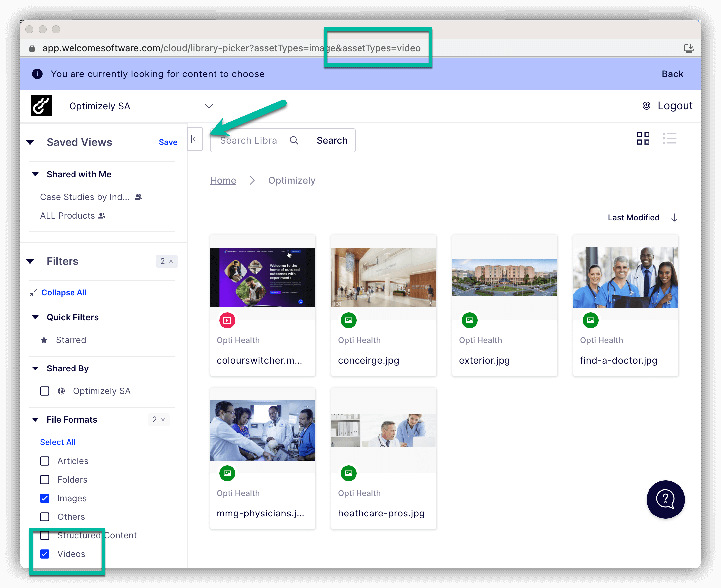Click image type badge on heathcare-pros.jpg
This screenshot has height=588, width=721.
click(x=349, y=473)
